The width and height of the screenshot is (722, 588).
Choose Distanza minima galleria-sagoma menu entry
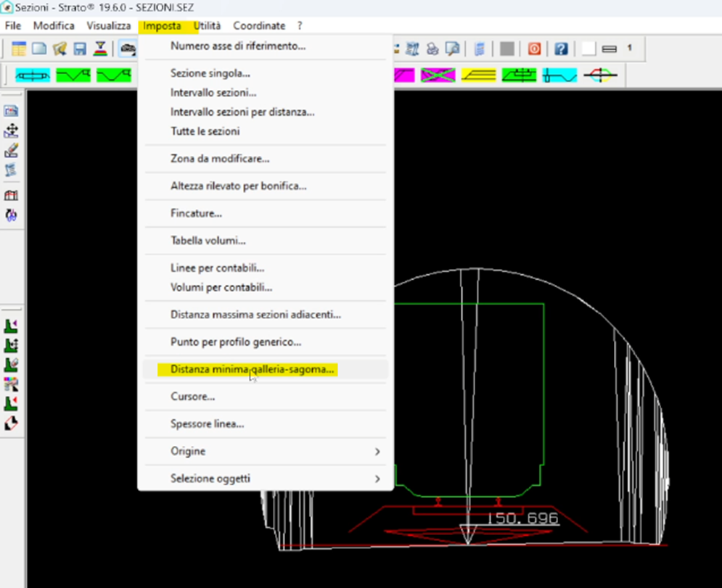[x=252, y=369]
